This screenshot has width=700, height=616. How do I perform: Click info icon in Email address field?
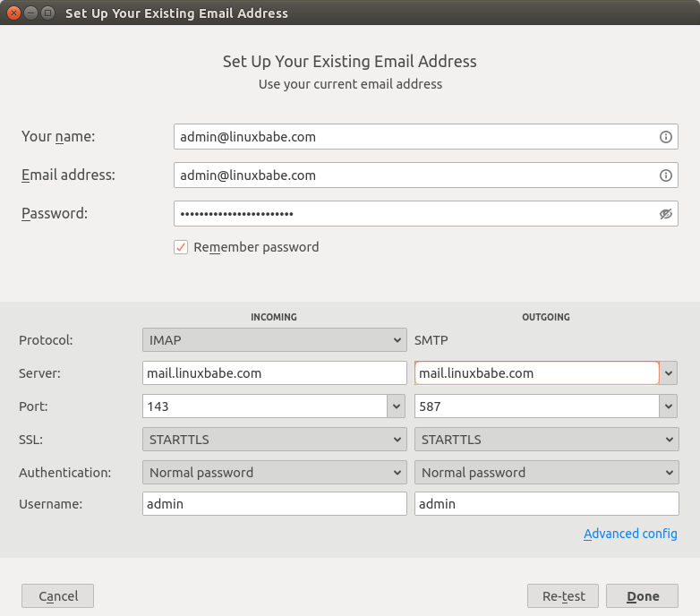(665, 175)
